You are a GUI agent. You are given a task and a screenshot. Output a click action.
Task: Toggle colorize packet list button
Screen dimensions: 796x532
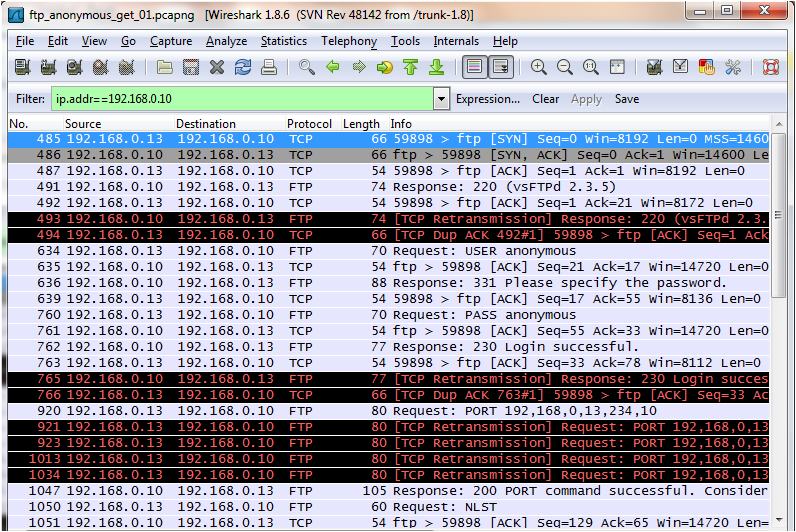coord(475,67)
